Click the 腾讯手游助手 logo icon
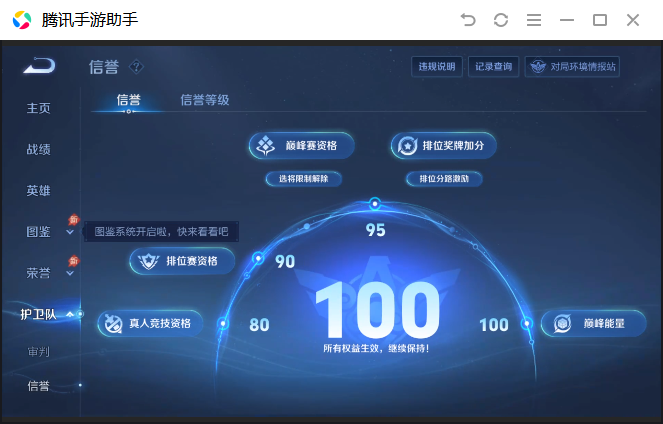The height and width of the screenshot is (424, 663). tap(22, 20)
